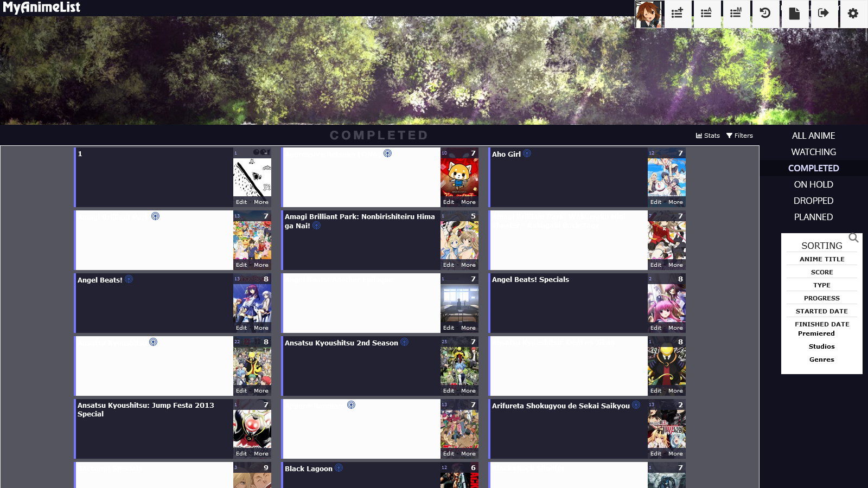Image resolution: width=868 pixels, height=488 pixels.
Task: Open Aho Girl title link
Action: click(506, 154)
